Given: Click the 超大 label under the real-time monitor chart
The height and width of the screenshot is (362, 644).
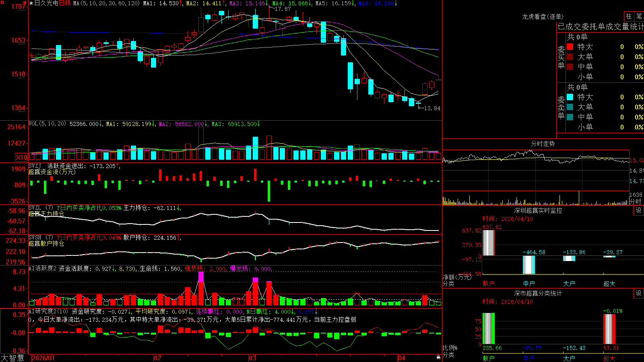Looking at the screenshot, I should (609, 284).
